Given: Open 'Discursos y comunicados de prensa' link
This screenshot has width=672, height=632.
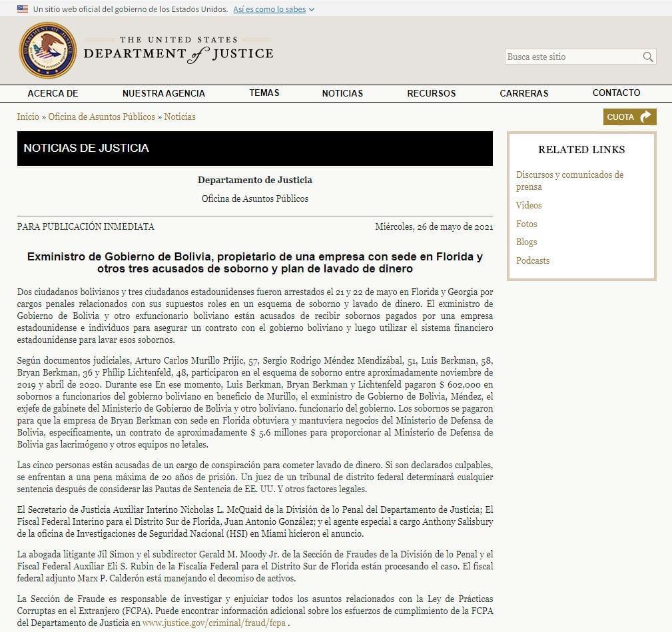Looking at the screenshot, I should [x=569, y=181].
